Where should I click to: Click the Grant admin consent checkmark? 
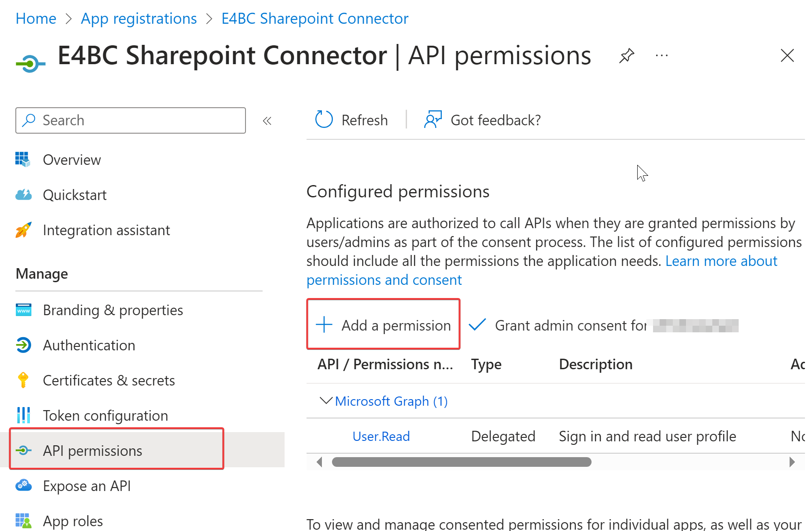[x=477, y=325]
